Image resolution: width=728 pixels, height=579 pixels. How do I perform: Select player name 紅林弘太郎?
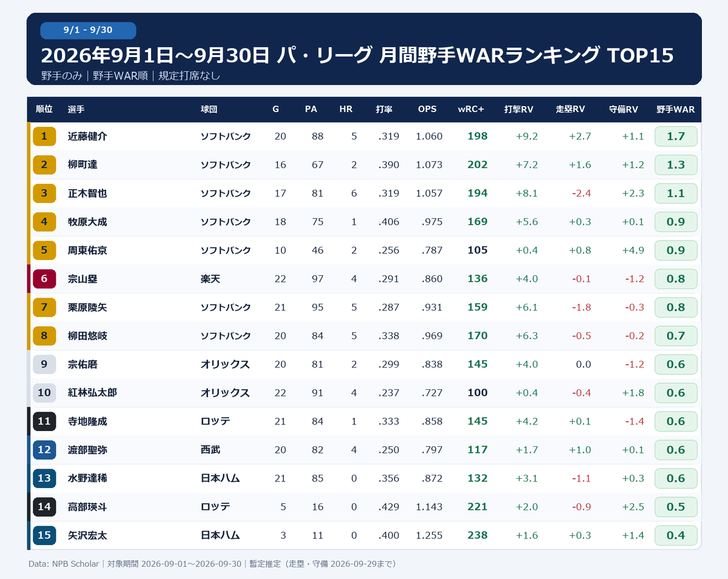click(92, 393)
